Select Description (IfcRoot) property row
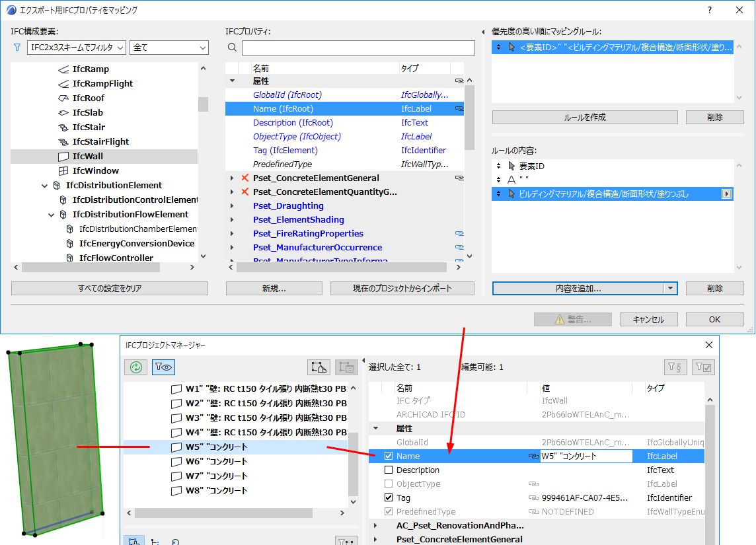The image size is (756, 545). pyautogui.click(x=344, y=123)
